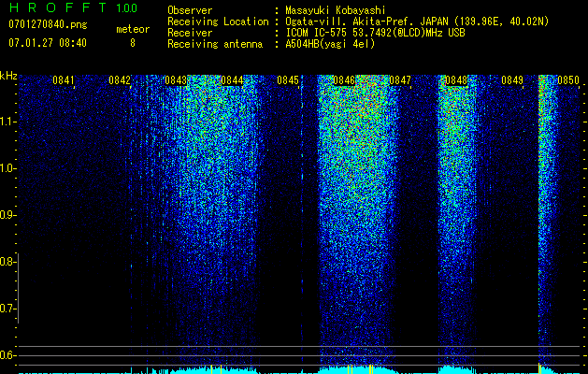Click the 0848 time marker
The height and width of the screenshot is (374, 588).
point(456,80)
